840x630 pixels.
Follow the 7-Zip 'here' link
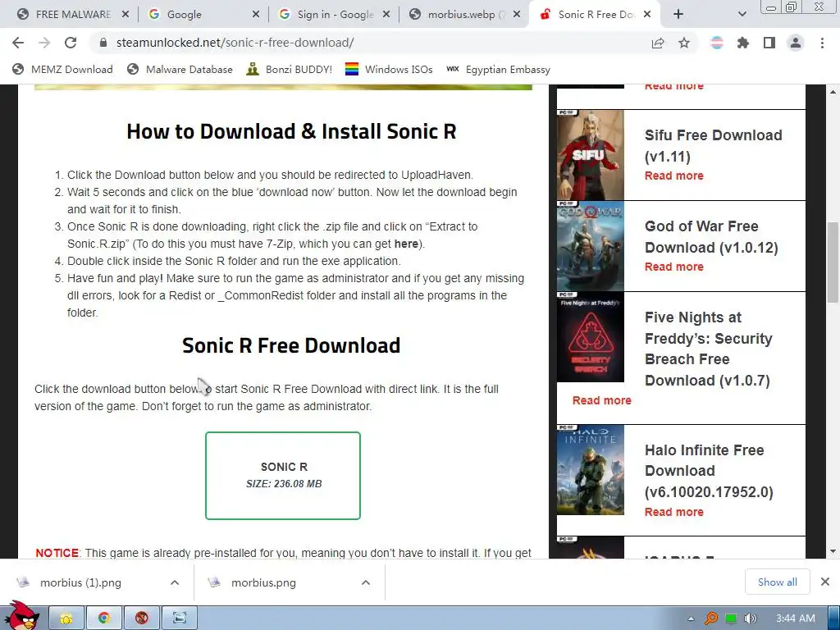pos(406,244)
